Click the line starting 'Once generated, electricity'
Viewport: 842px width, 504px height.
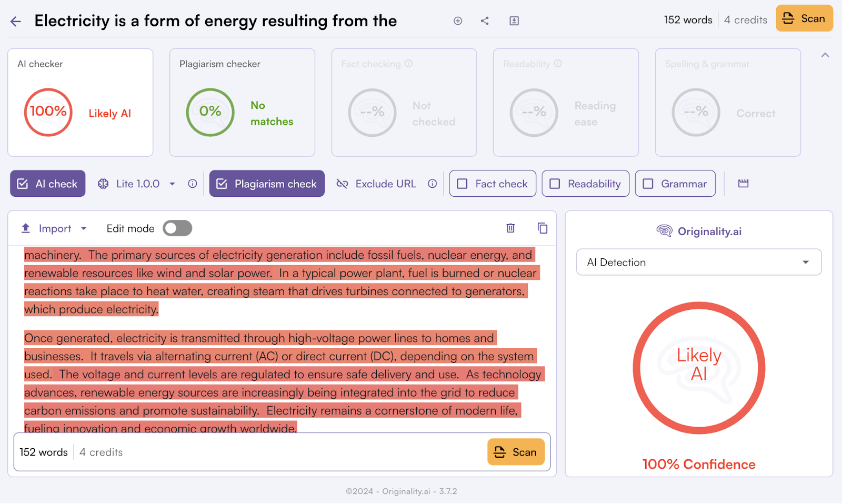[x=260, y=338]
